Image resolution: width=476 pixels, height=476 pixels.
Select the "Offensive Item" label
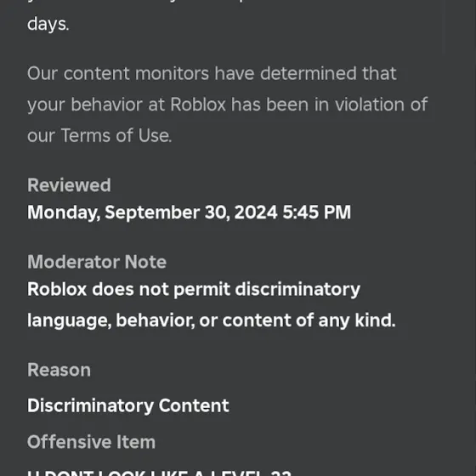click(x=91, y=442)
